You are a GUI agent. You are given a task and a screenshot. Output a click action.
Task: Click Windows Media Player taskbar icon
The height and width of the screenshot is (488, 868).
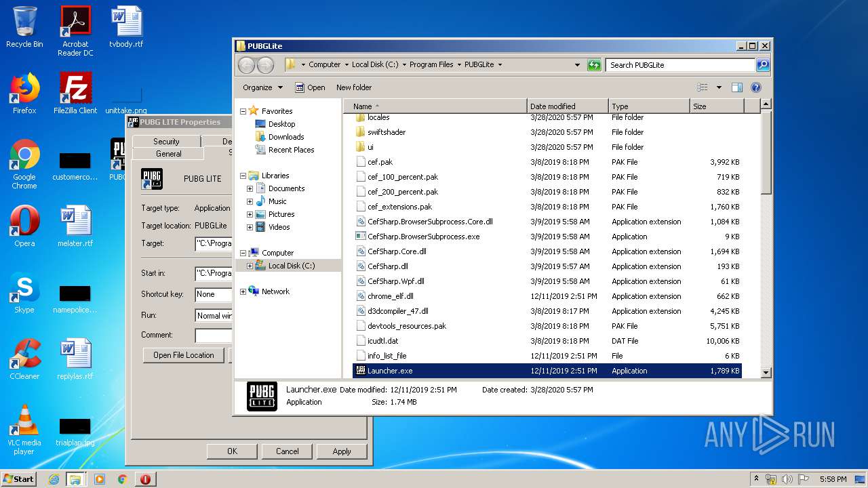pos(100,479)
